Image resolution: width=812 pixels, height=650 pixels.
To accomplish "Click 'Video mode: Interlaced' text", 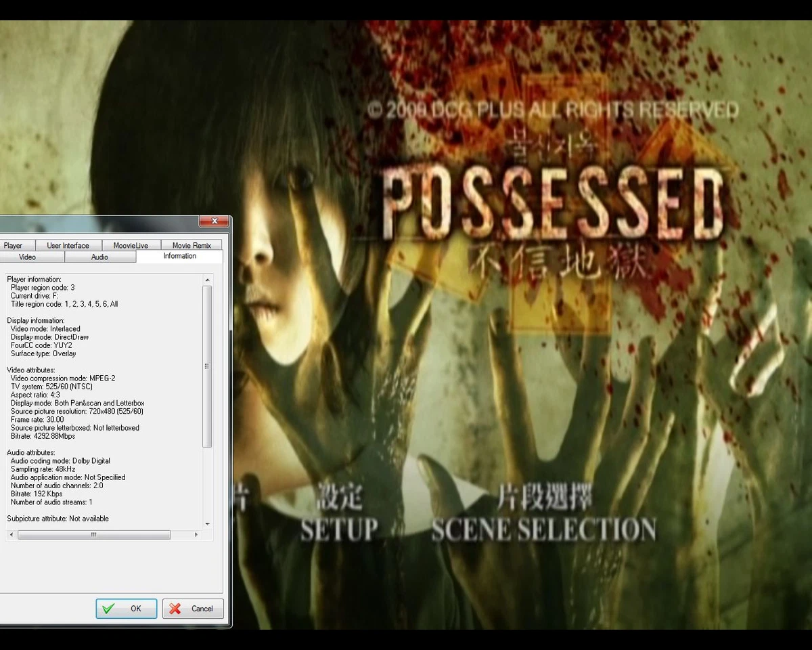I will [x=45, y=329].
